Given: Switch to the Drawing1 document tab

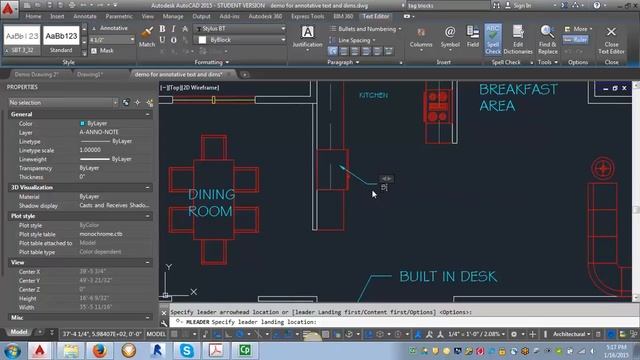Looking at the screenshot, I should (90, 75).
